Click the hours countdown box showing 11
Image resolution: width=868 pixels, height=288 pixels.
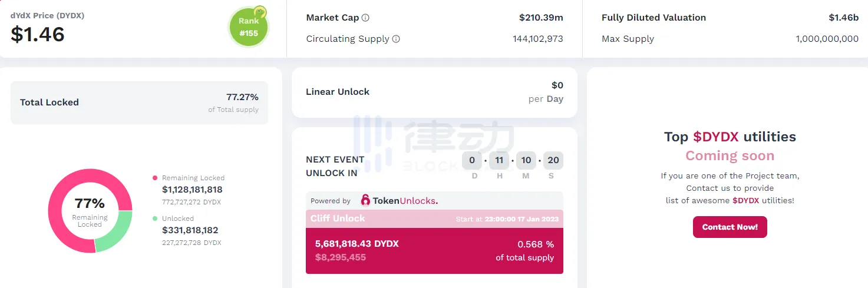(499, 160)
